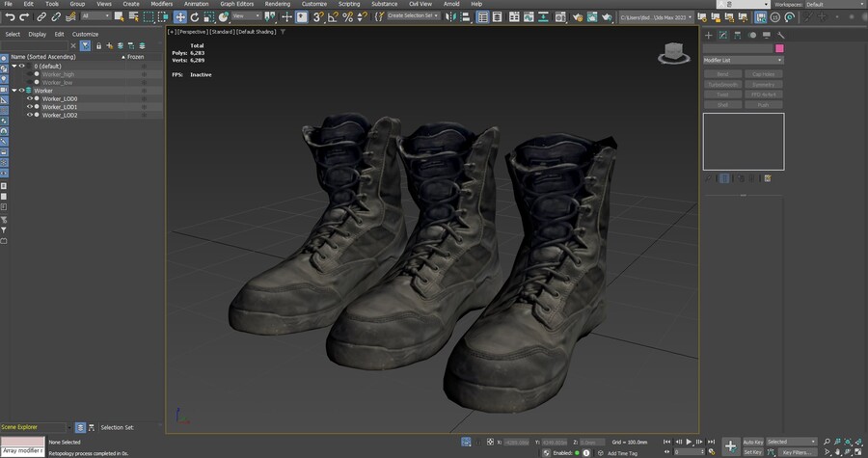Toggle Angle Snap in the toolbar
This screenshot has width=868, height=458.
click(x=332, y=16)
